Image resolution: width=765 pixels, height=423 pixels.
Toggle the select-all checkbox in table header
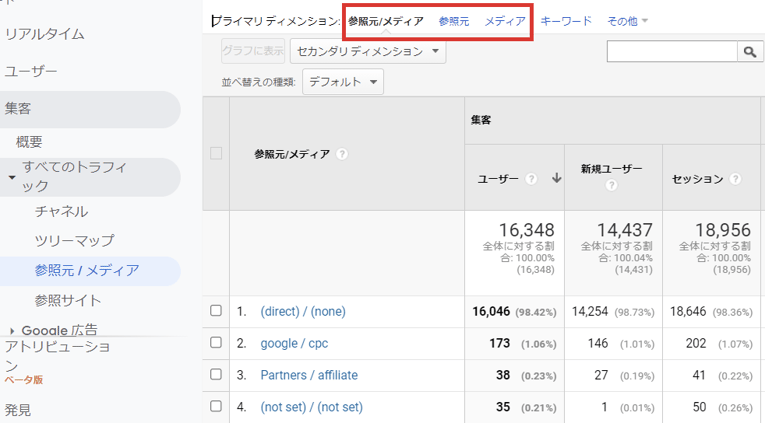(x=216, y=153)
